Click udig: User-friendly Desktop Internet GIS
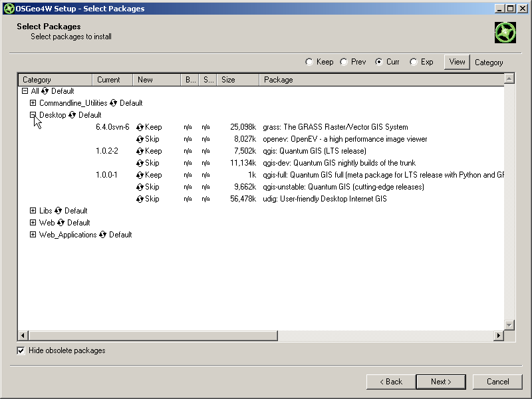 click(325, 199)
